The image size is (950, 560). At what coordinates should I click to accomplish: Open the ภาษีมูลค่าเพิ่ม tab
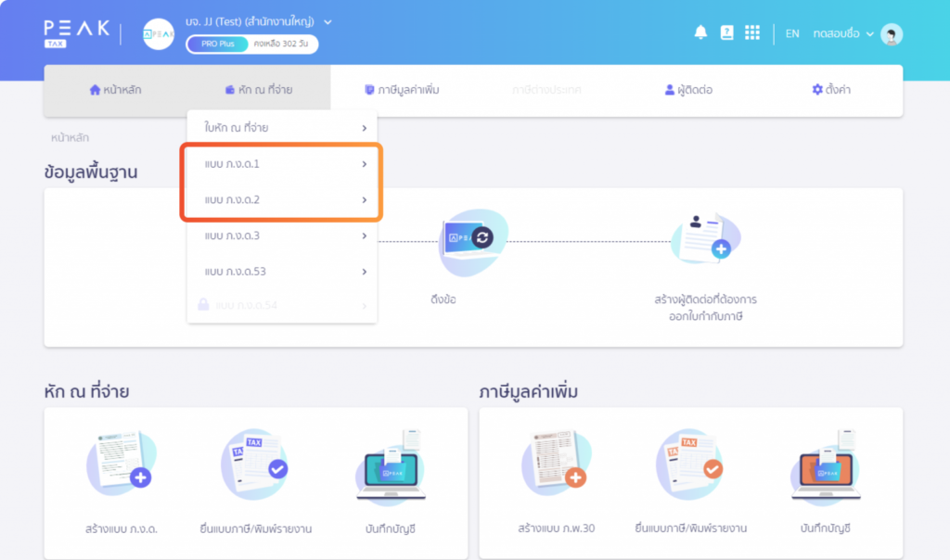[x=402, y=90]
